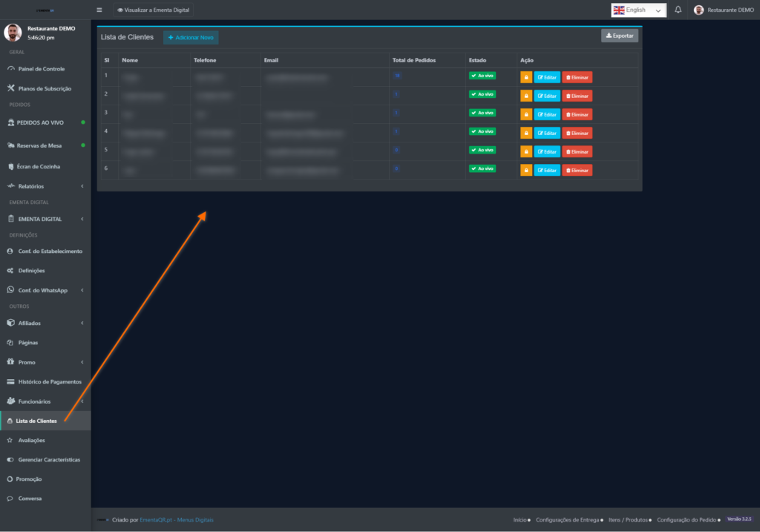Open the notifications bell icon

(678, 10)
